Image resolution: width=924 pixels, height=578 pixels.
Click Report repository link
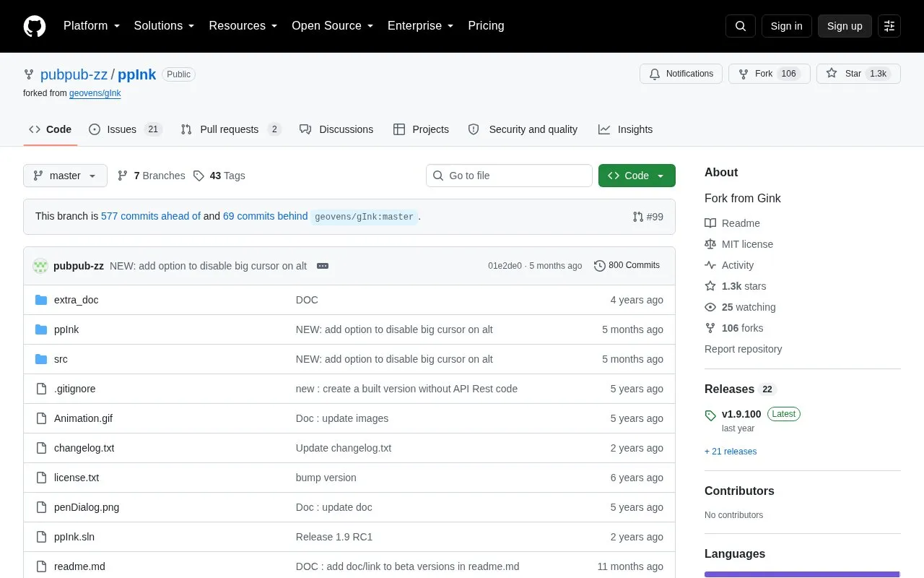[x=743, y=349]
